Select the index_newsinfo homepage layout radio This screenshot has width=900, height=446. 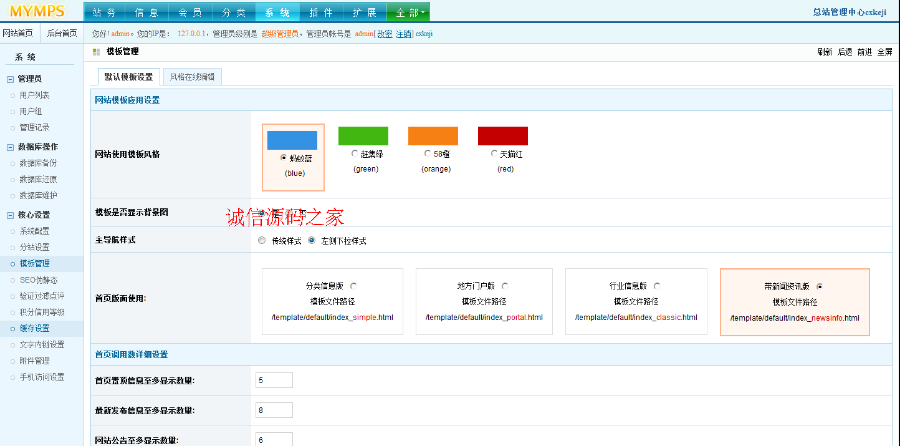click(x=820, y=286)
